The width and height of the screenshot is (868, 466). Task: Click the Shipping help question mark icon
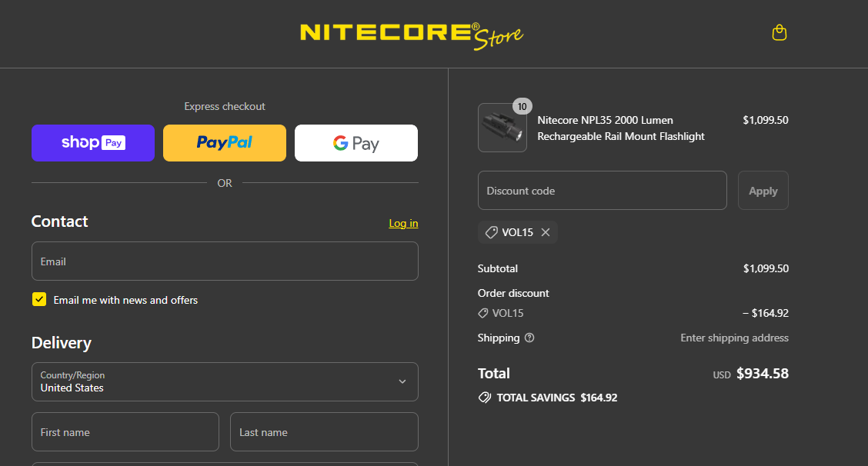[x=529, y=338]
